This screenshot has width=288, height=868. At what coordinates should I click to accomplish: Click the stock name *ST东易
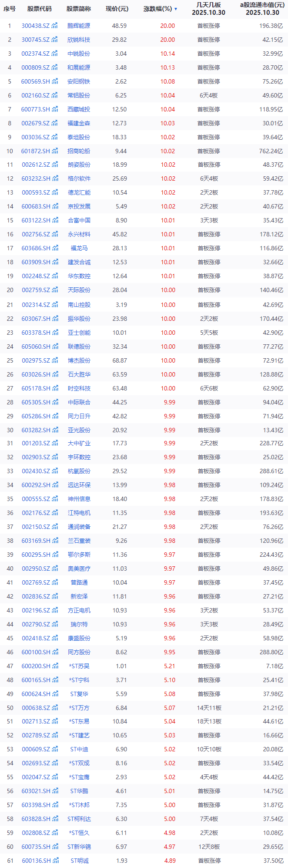(x=79, y=721)
